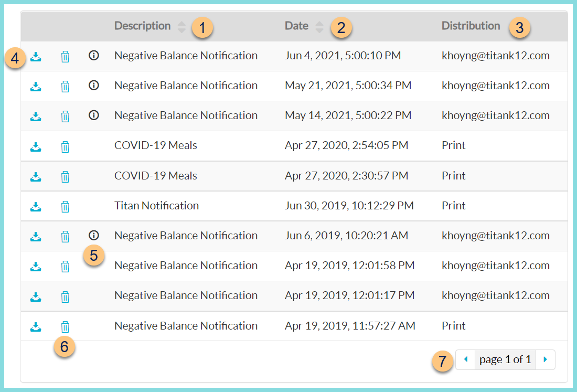
Task: Sort ascending using the Description sort arrows
Action: pyautogui.click(x=181, y=23)
